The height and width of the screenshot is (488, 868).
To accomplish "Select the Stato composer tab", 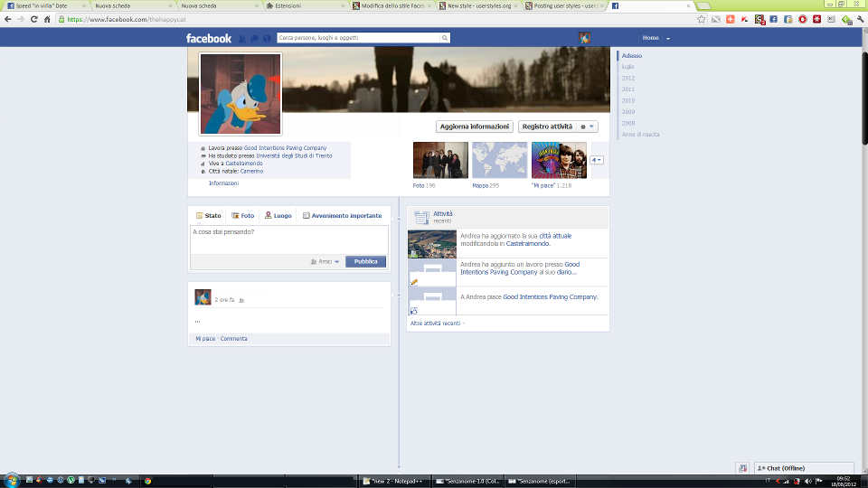I will (x=208, y=216).
